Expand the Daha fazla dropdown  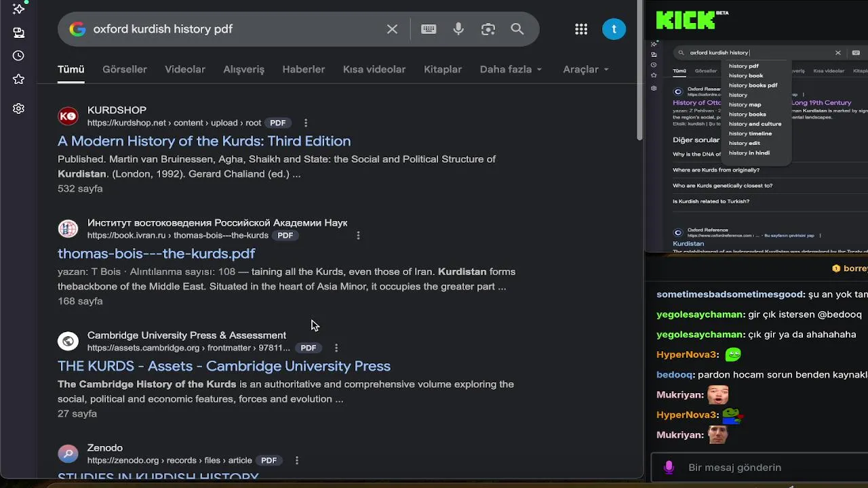[511, 69]
